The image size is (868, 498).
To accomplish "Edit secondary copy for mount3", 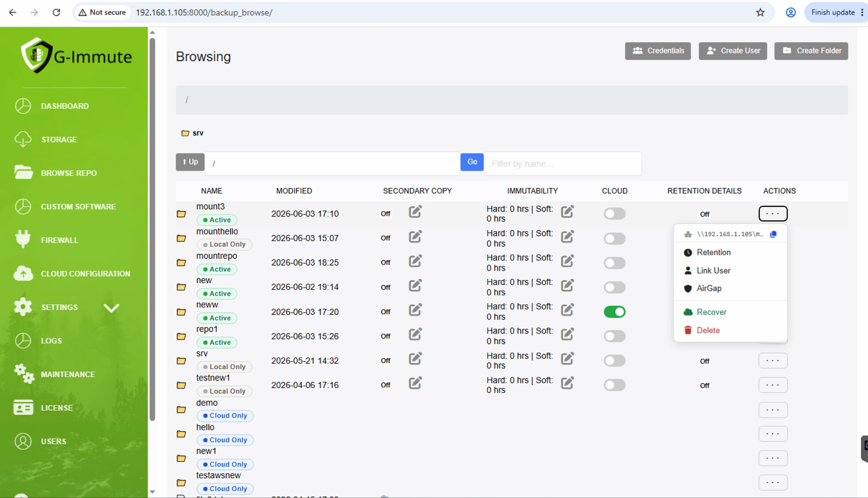I will pyautogui.click(x=415, y=212).
